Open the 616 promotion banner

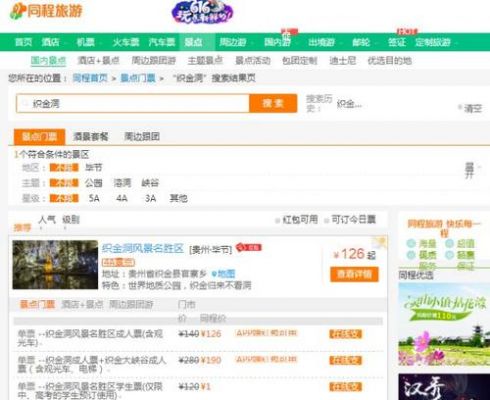click(x=202, y=12)
